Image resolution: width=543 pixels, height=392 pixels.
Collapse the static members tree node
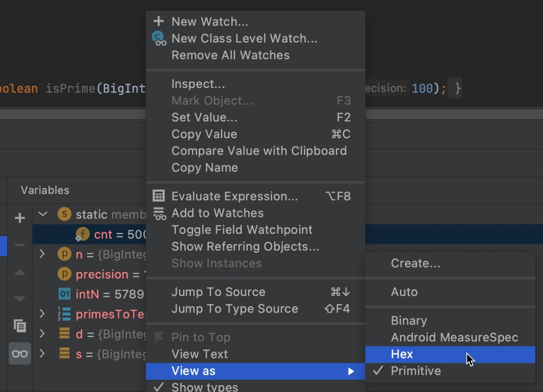pyautogui.click(x=43, y=214)
